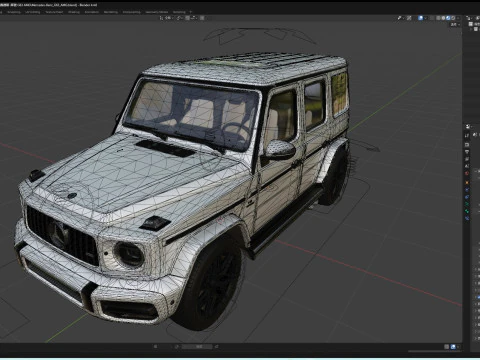Toggle viewport gizmos visibility icon

tap(409, 18)
